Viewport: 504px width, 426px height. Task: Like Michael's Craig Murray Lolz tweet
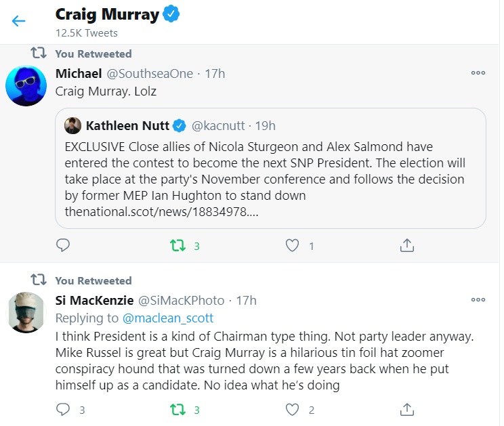click(292, 245)
